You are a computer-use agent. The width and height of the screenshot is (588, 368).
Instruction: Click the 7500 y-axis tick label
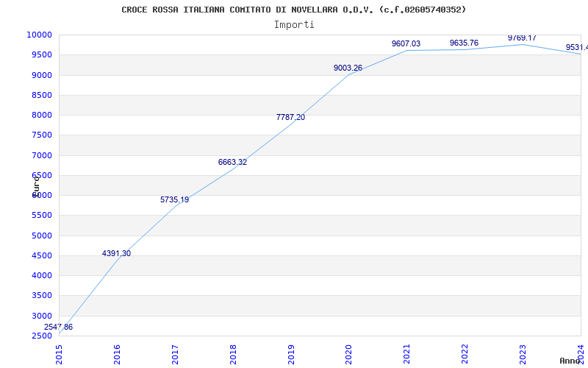42,135
